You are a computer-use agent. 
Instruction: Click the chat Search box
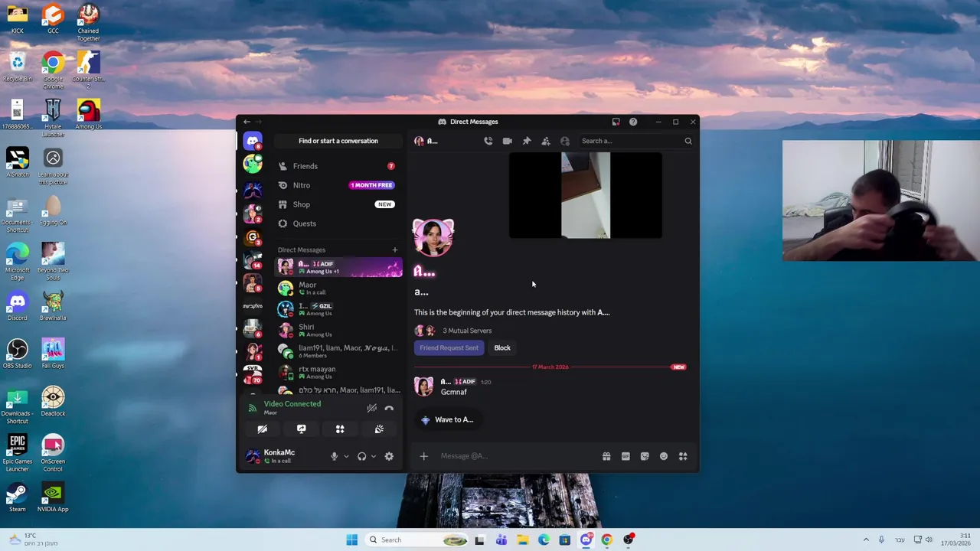coord(636,141)
